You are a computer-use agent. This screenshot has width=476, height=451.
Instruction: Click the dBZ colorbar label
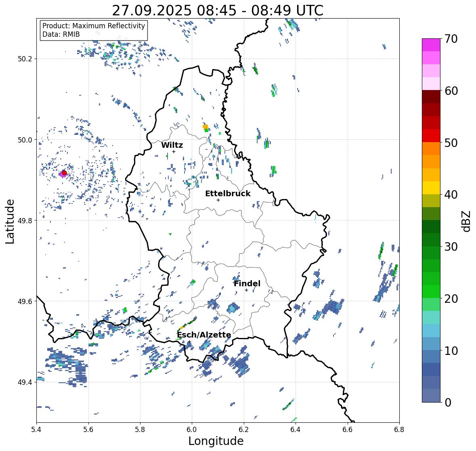pos(467,221)
